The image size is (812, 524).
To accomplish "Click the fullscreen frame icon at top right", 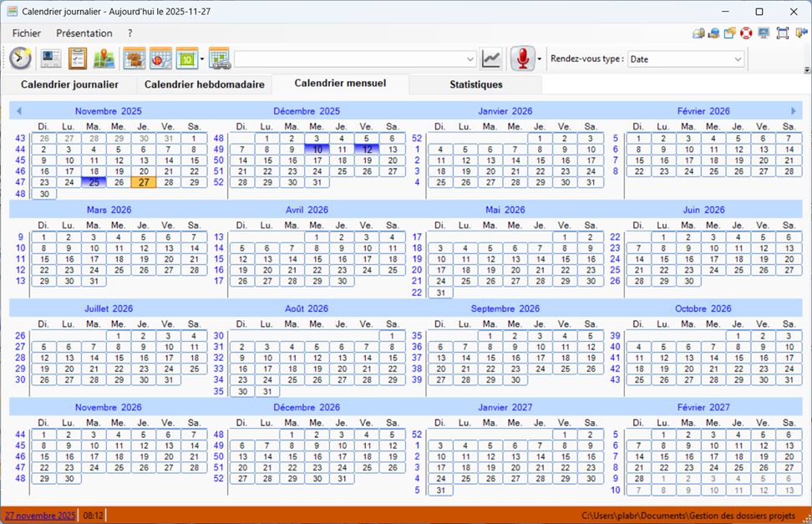I will (783, 33).
